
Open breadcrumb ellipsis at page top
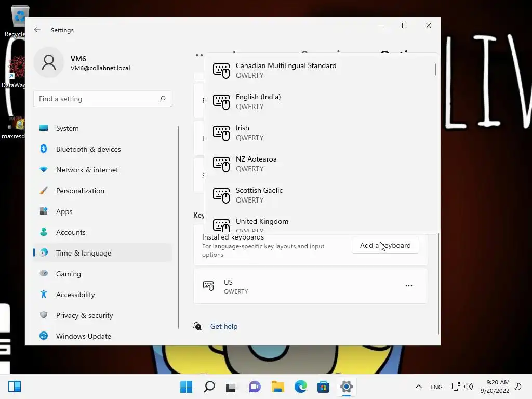point(199,55)
